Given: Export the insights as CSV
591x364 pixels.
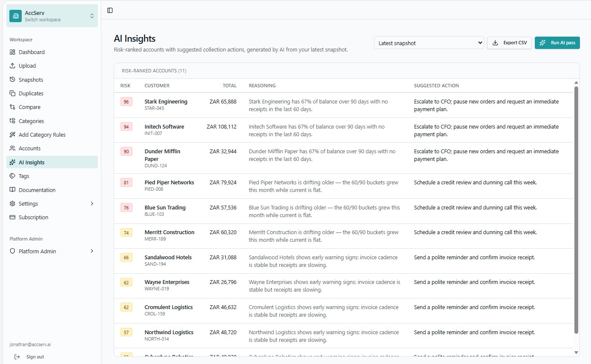Looking at the screenshot, I should point(509,43).
